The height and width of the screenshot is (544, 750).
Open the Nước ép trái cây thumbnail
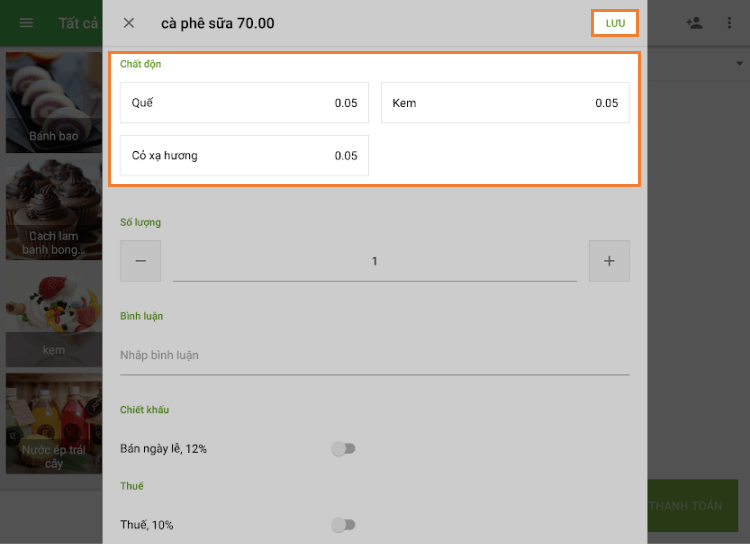coord(53,425)
